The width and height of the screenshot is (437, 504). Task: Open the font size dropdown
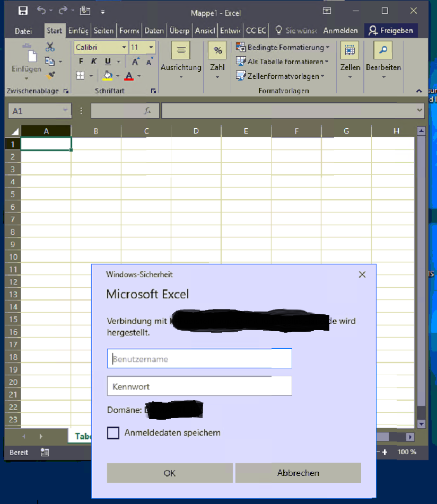[x=151, y=47]
